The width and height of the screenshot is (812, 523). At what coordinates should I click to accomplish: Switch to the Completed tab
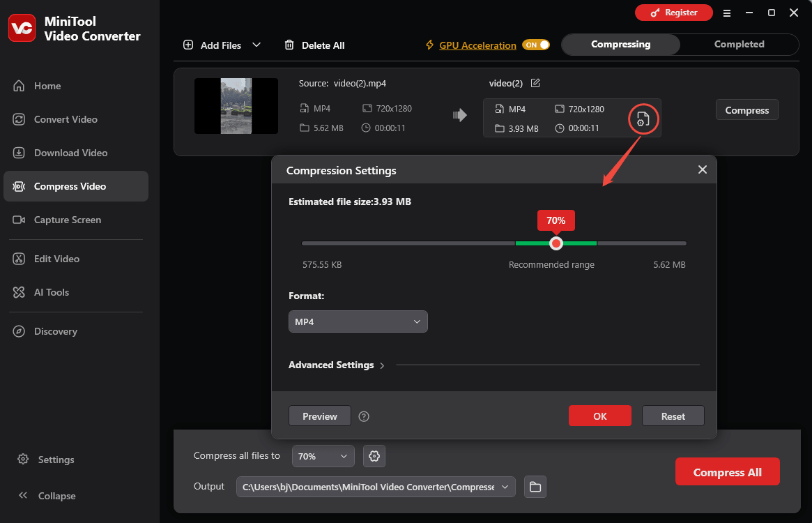pos(739,45)
